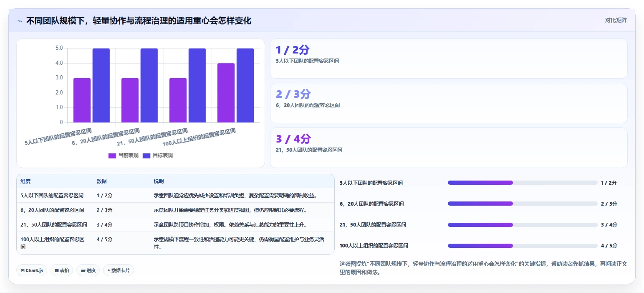Click table cell 6，20人团队的配置容忍区间

(52, 210)
